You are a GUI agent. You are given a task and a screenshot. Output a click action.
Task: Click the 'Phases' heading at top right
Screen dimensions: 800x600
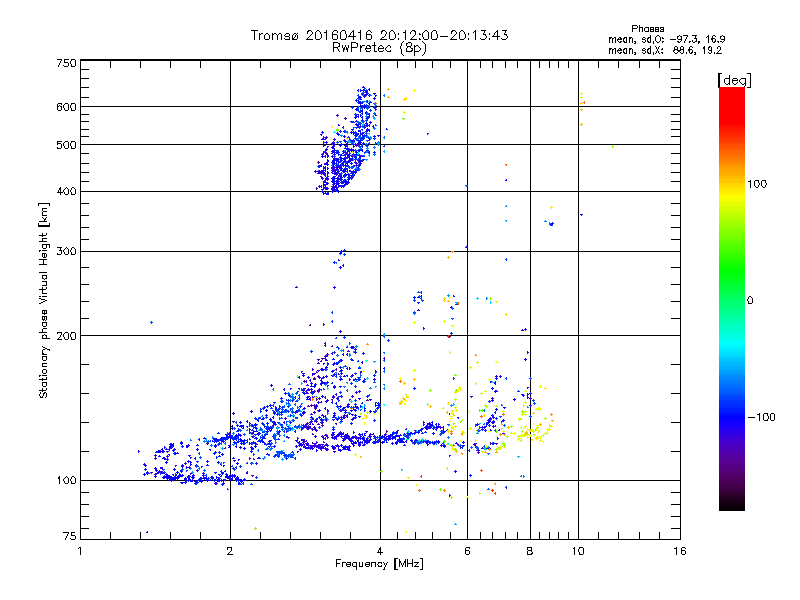click(x=647, y=29)
